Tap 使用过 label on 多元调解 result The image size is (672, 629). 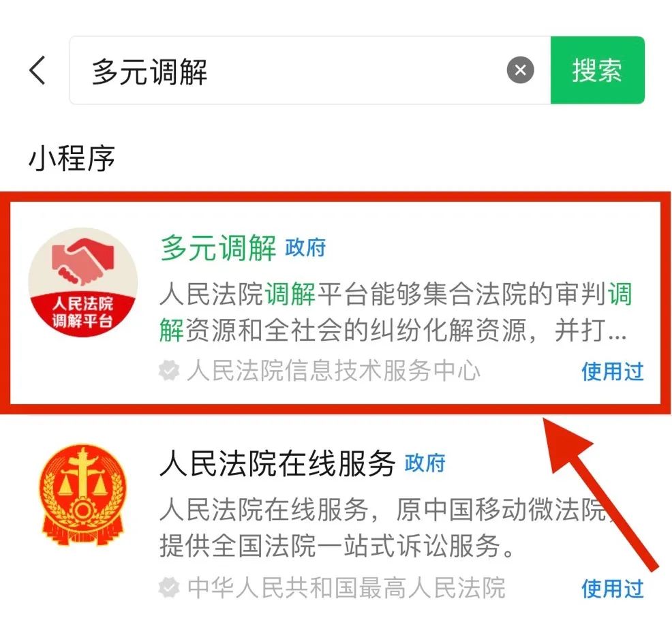pos(613,371)
